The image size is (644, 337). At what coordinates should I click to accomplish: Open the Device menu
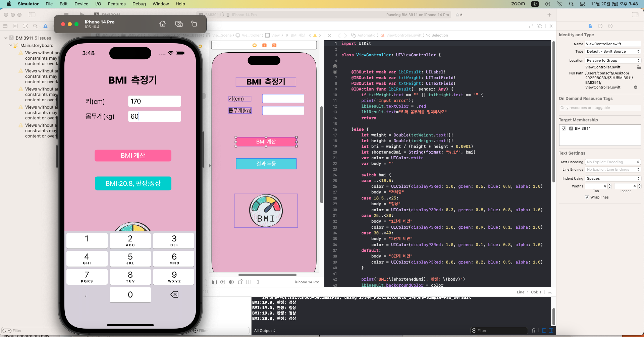pos(81,4)
